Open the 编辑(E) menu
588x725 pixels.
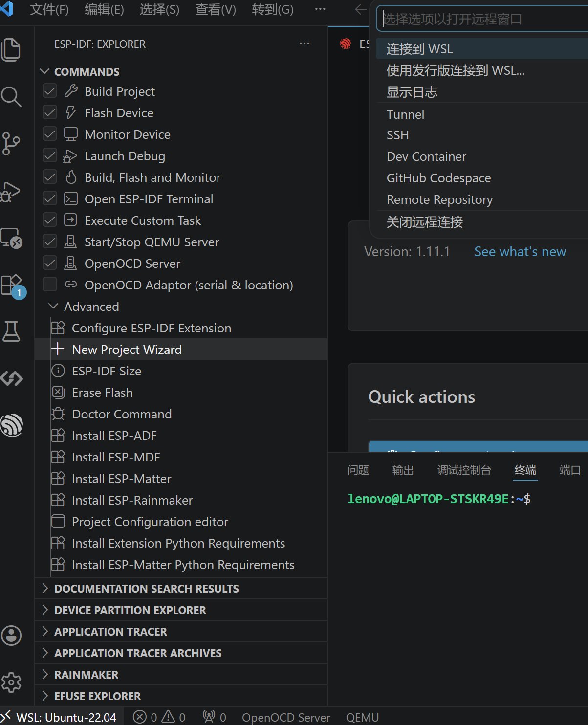pos(104,10)
